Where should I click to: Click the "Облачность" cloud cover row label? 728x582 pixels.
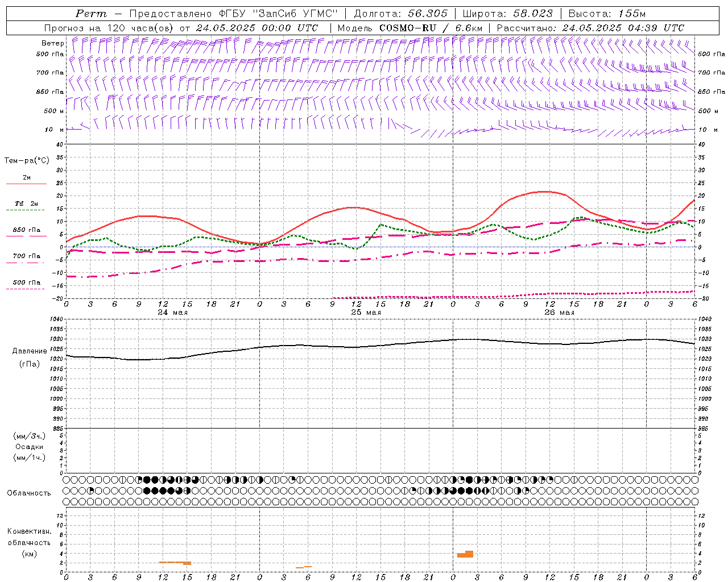29,493
